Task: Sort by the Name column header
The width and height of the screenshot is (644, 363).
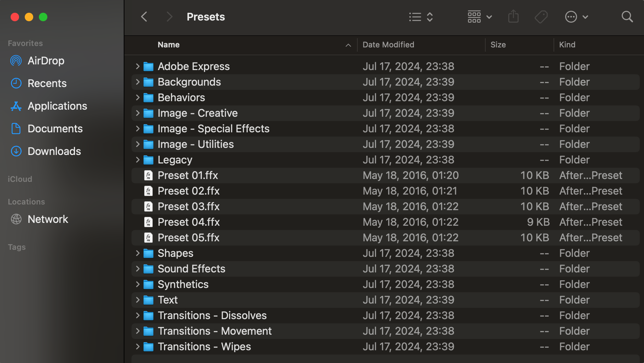Action: click(x=169, y=45)
